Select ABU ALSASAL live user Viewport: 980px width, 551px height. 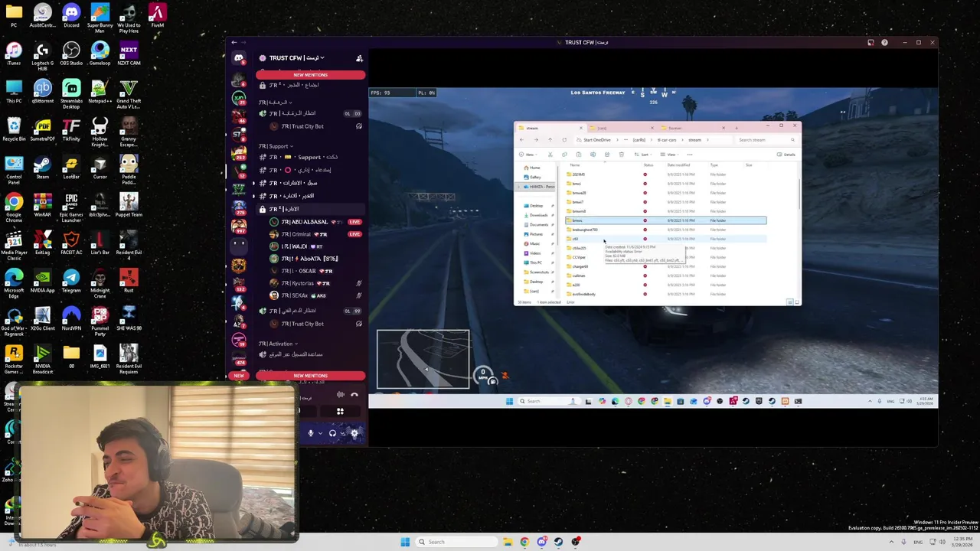pos(315,222)
